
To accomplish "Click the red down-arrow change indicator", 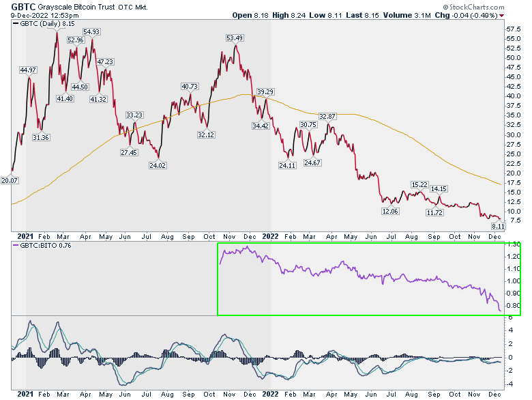I will point(502,15).
